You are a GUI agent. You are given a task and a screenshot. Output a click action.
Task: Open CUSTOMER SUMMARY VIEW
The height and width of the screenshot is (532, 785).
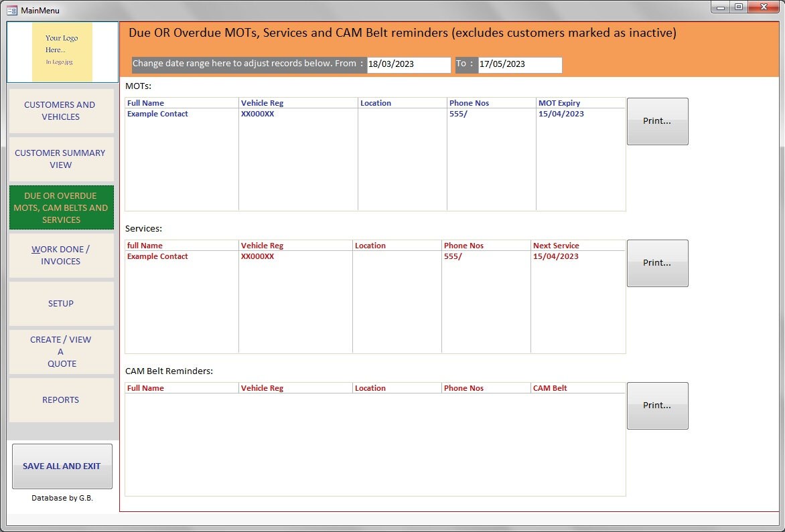coord(60,159)
